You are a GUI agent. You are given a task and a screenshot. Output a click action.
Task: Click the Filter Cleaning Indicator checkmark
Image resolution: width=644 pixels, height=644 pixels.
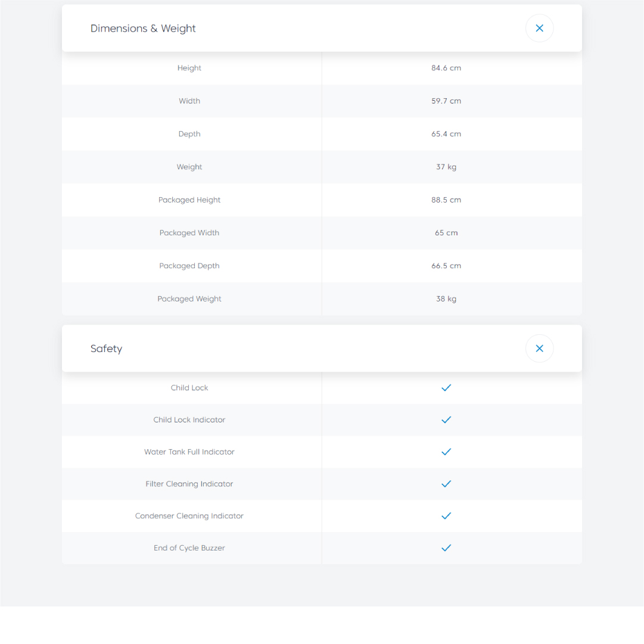(x=446, y=484)
